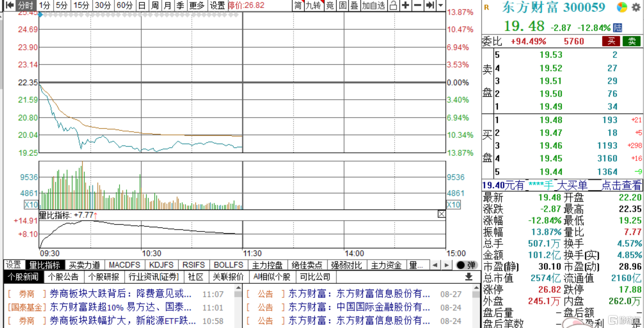Image resolution: width=644 pixels, height=328 pixels.
Task: Click 加自选 to add watchlist
Action: tap(374, 6)
